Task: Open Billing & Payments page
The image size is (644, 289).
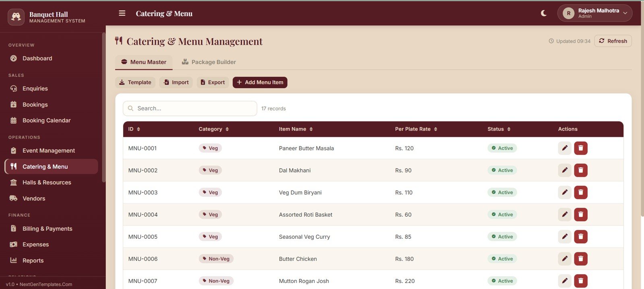Action: pos(51,229)
